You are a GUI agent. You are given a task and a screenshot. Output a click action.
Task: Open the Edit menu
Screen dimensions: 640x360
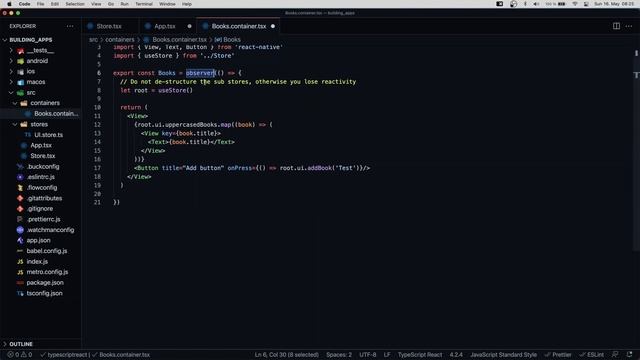tap(55, 4)
